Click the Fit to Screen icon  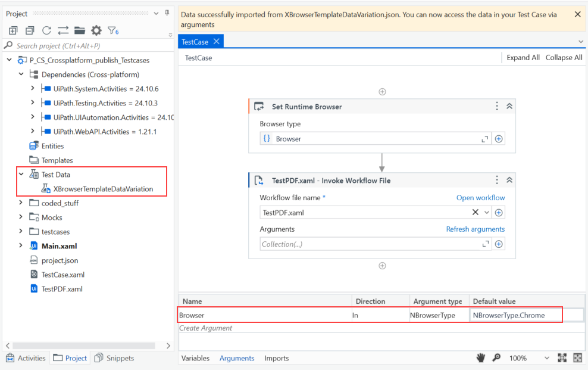(x=562, y=358)
